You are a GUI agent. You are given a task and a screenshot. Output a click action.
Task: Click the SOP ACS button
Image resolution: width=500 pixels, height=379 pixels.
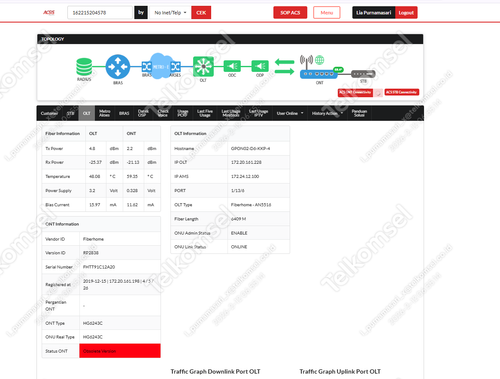(x=290, y=13)
